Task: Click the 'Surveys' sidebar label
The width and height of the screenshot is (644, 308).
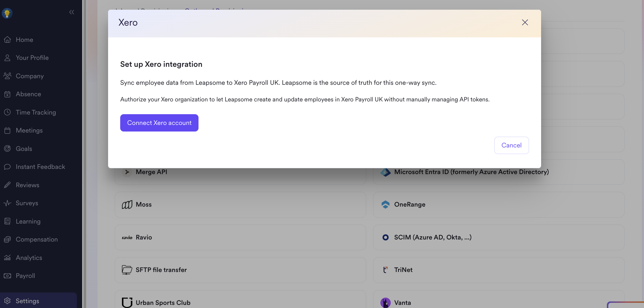Action: (x=27, y=203)
